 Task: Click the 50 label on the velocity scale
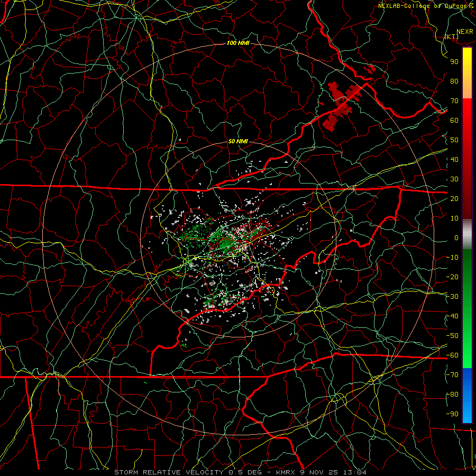point(454,140)
